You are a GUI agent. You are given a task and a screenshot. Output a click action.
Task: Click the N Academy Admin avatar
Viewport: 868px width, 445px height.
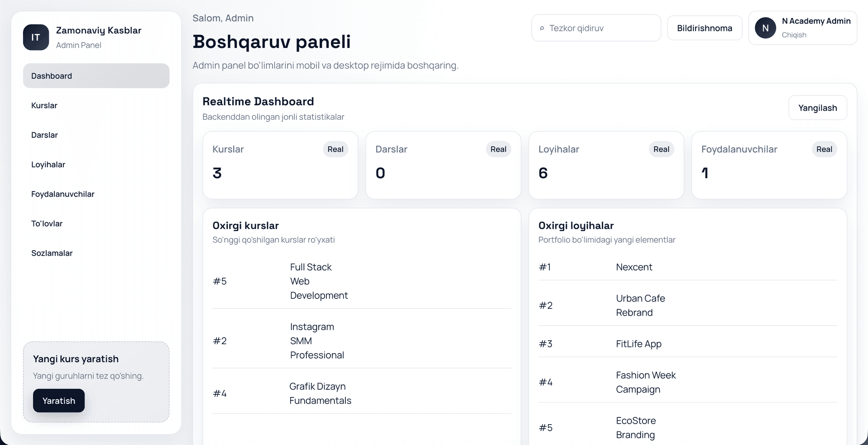pos(765,28)
